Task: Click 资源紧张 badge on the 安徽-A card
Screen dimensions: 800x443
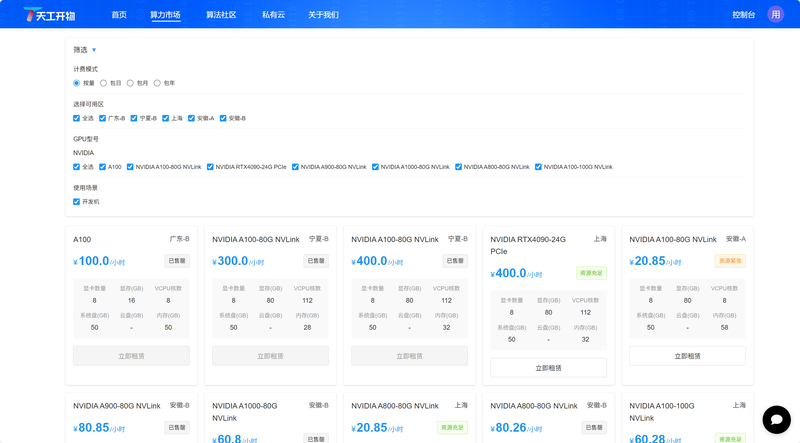Action: 730,261
